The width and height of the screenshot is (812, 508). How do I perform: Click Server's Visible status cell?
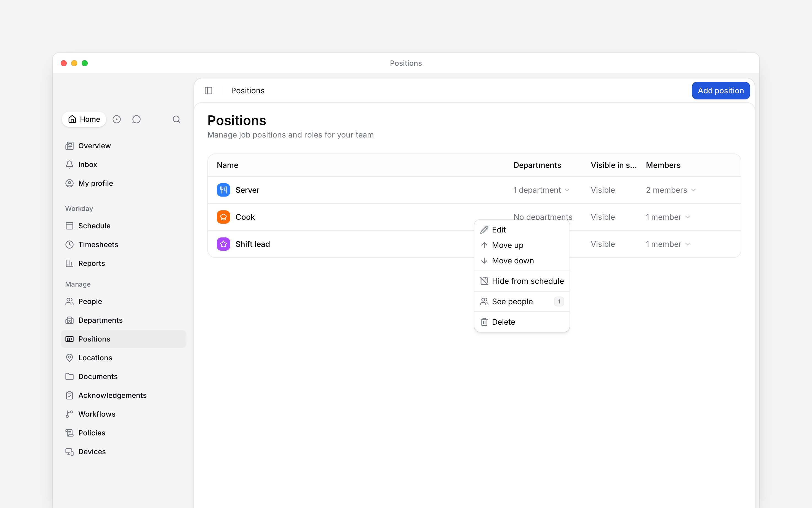tap(603, 190)
